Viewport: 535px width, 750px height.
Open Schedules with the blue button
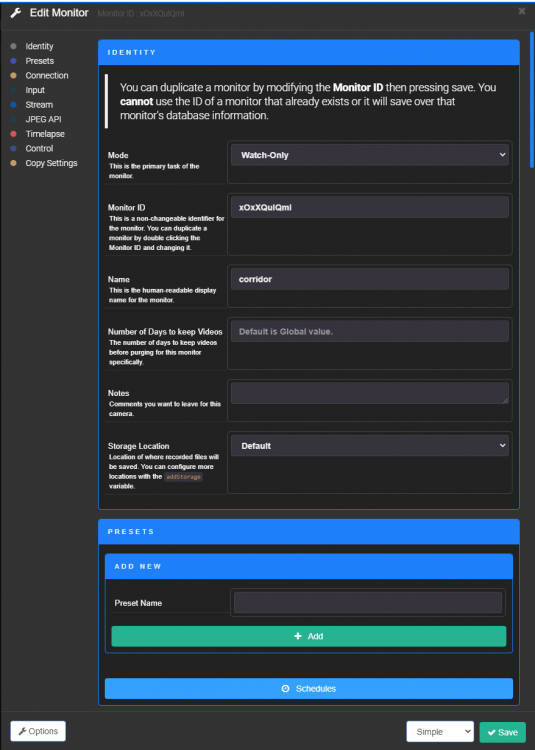(309, 689)
